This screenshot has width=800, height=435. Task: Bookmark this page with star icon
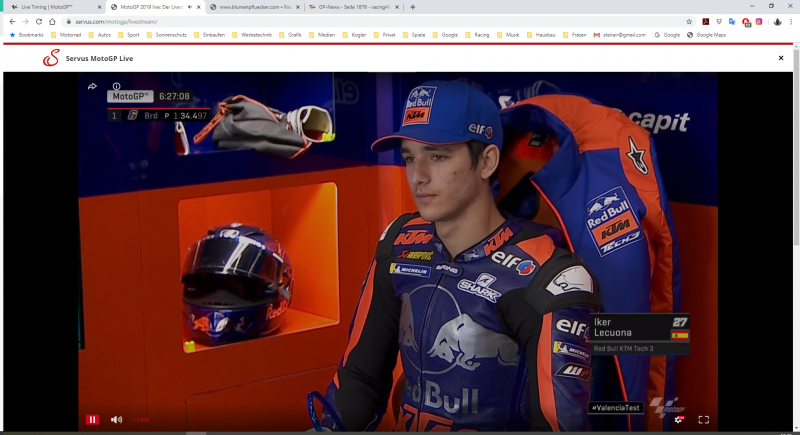[689, 21]
